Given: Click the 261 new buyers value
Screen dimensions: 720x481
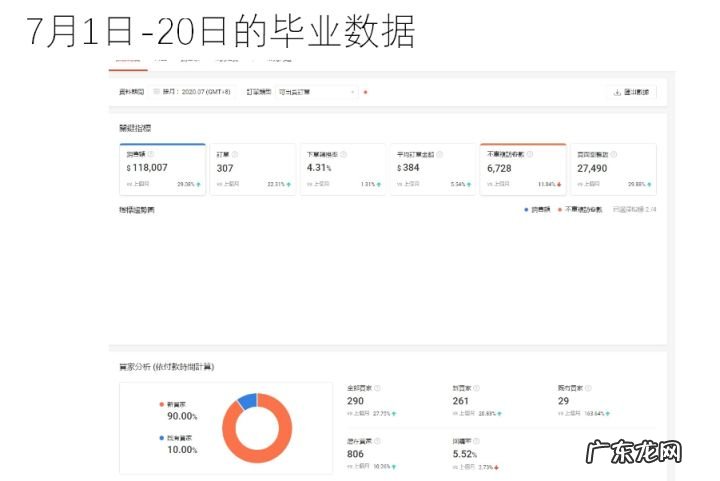Looking at the screenshot, I should tap(461, 401).
